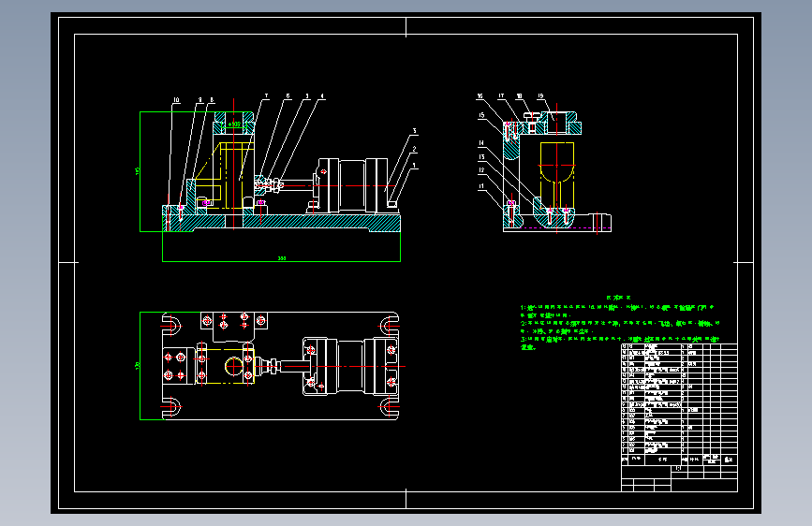Select part balloon number 6
The width and height of the screenshot is (812, 526).
[288, 95]
